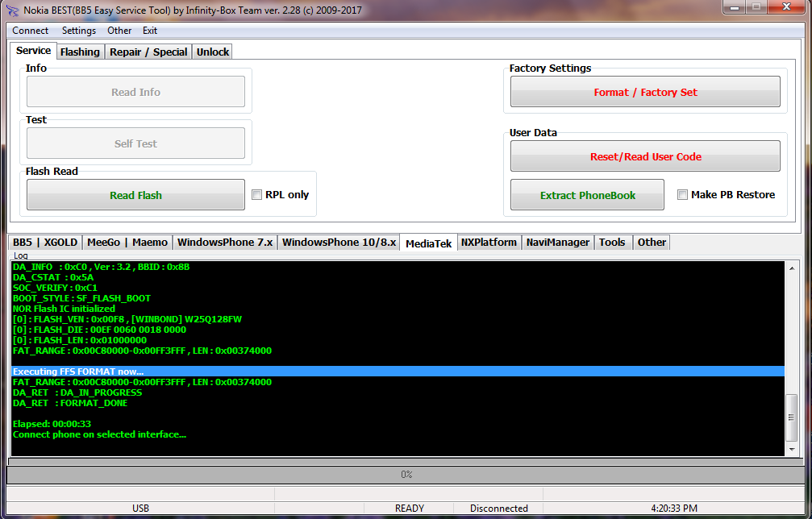Click the 'Elapsed: 00:00:33' log line
Screen dimensions: 812x519
coord(52,424)
